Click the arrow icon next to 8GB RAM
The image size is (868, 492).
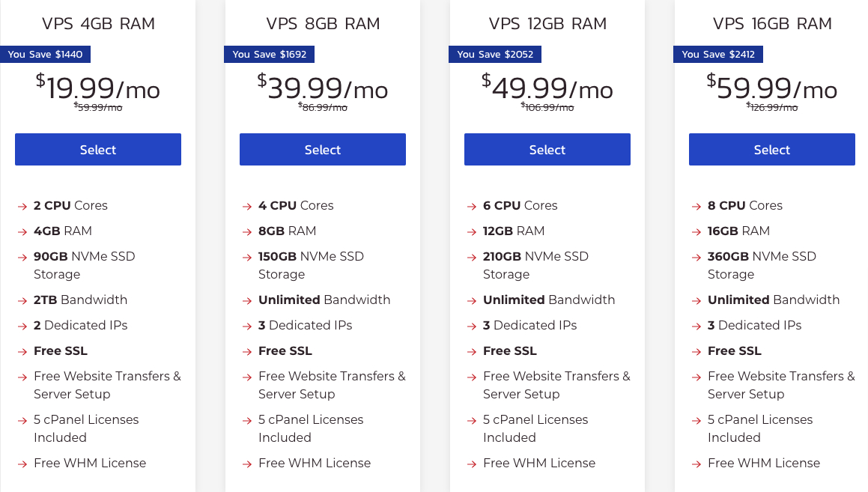[x=246, y=231]
